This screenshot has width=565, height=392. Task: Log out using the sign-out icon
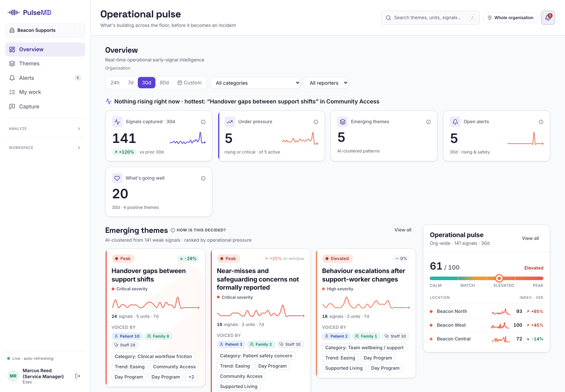(x=78, y=376)
